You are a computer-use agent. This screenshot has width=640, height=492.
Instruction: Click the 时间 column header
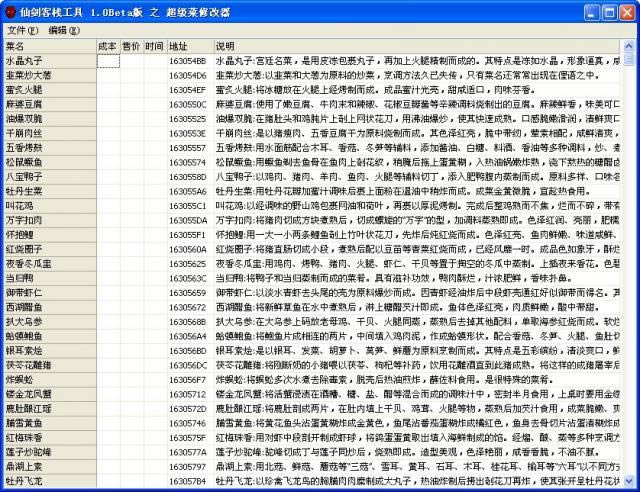pyautogui.click(x=154, y=46)
